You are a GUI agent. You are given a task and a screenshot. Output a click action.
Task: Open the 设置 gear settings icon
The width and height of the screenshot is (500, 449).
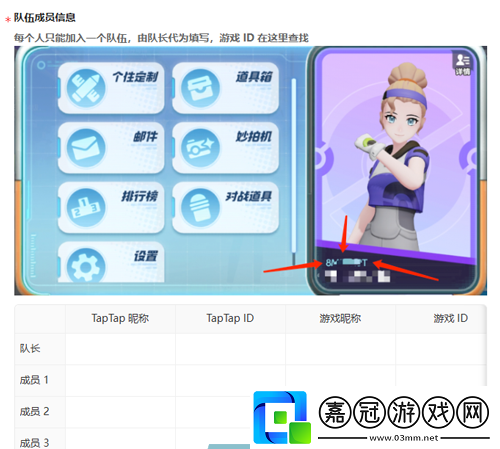(86, 266)
